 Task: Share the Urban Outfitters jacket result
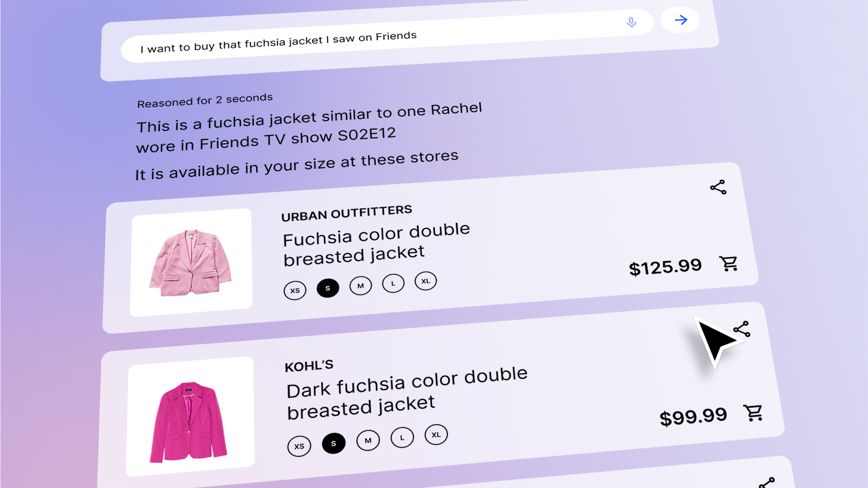[x=718, y=187]
